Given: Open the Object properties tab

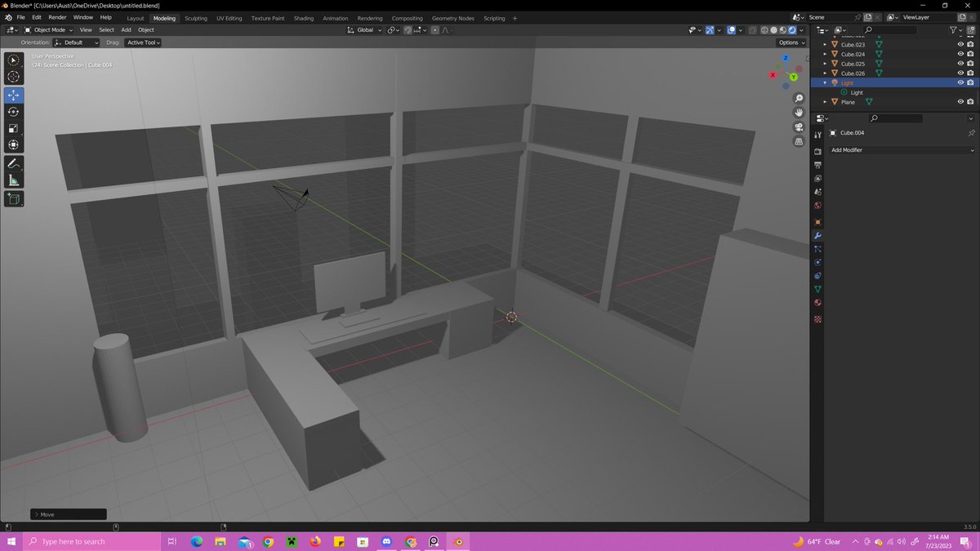Looking at the screenshot, I should coord(817,222).
